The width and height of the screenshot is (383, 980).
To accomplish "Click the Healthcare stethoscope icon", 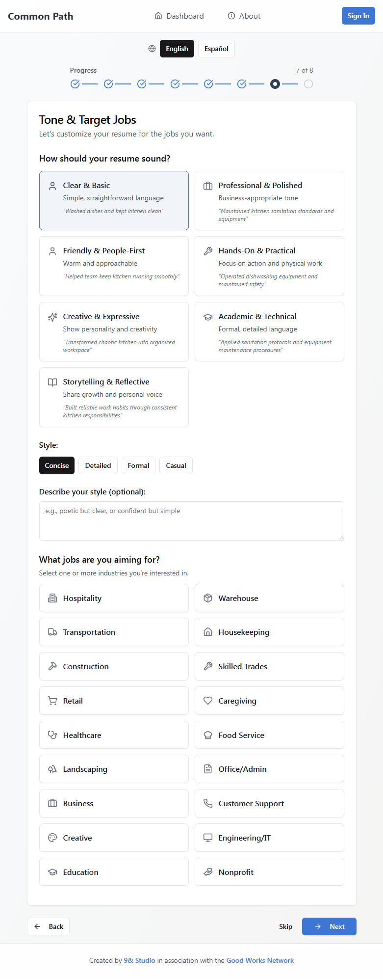I will click(x=52, y=735).
